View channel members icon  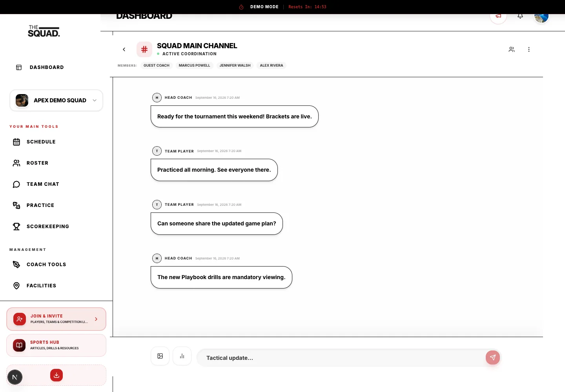tap(512, 49)
